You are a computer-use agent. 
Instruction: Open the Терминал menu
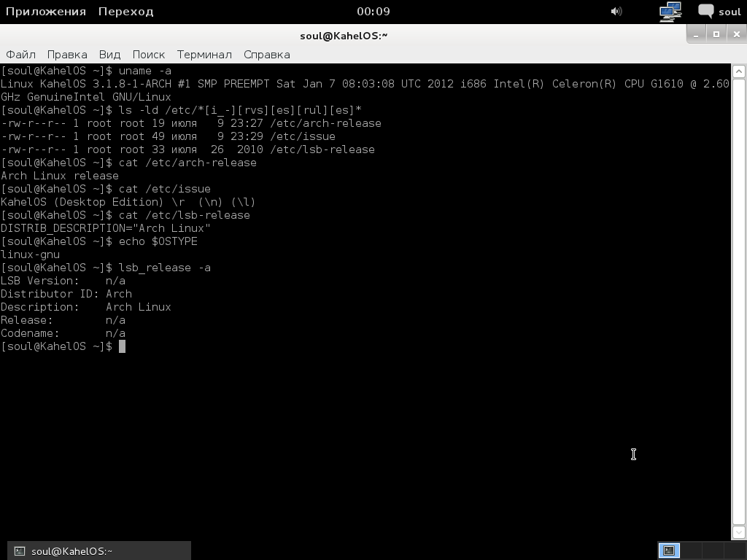click(x=204, y=55)
